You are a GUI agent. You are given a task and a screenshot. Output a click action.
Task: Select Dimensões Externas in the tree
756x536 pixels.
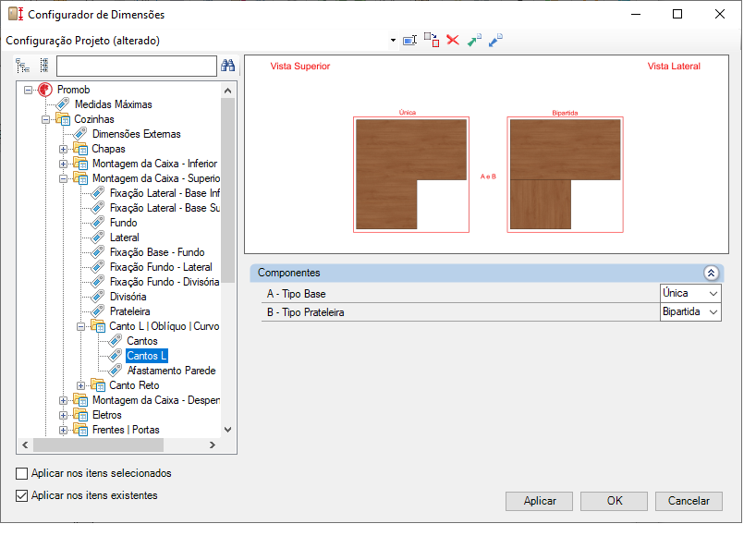pyautogui.click(x=136, y=134)
